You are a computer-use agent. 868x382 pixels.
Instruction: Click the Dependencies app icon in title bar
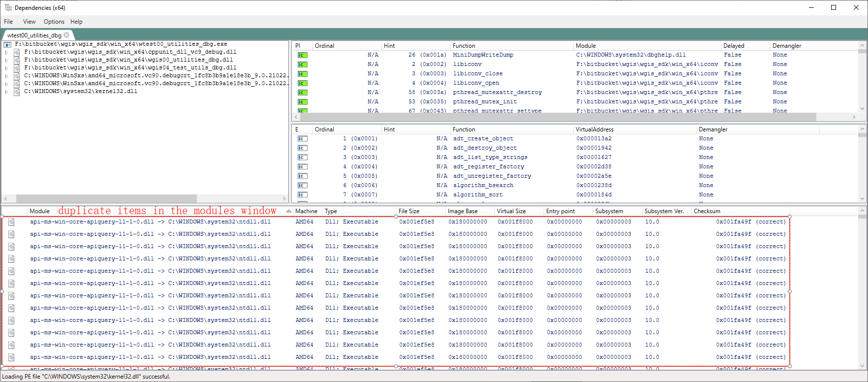pos(8,8)
